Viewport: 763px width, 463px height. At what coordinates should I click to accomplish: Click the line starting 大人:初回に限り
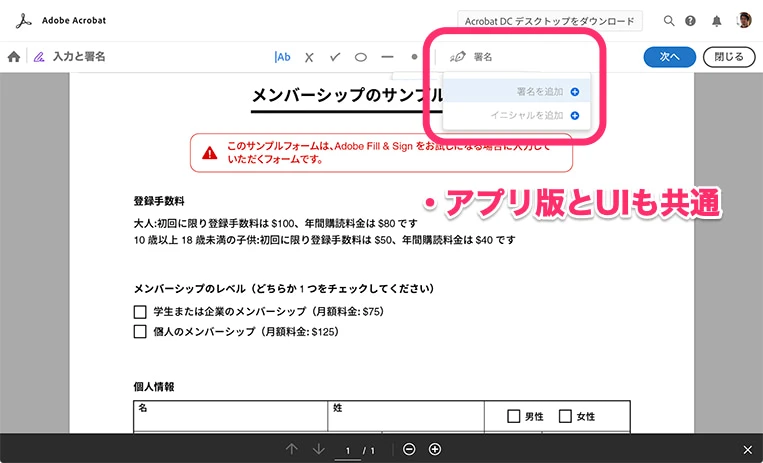click(276, 223)
